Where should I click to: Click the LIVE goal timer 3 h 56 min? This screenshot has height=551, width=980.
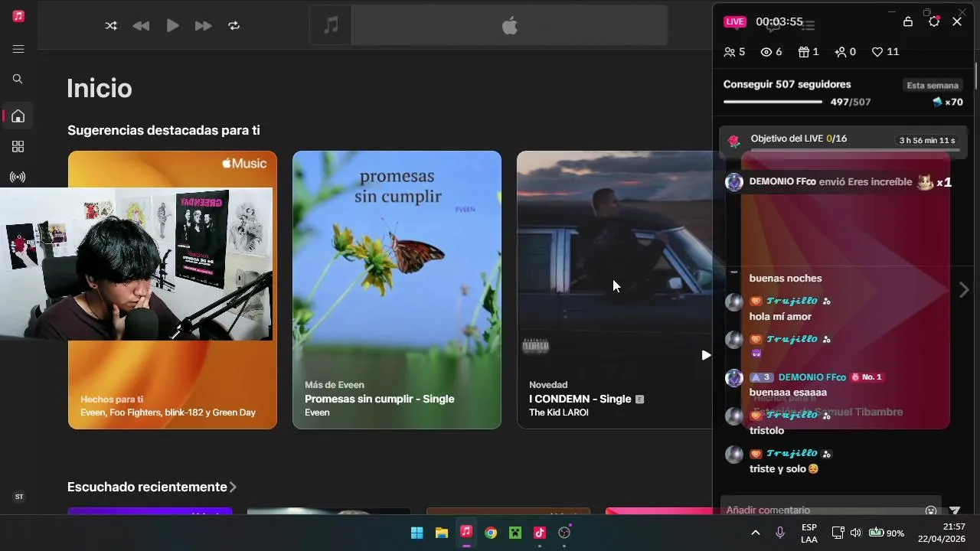click(x=927, y=140)
